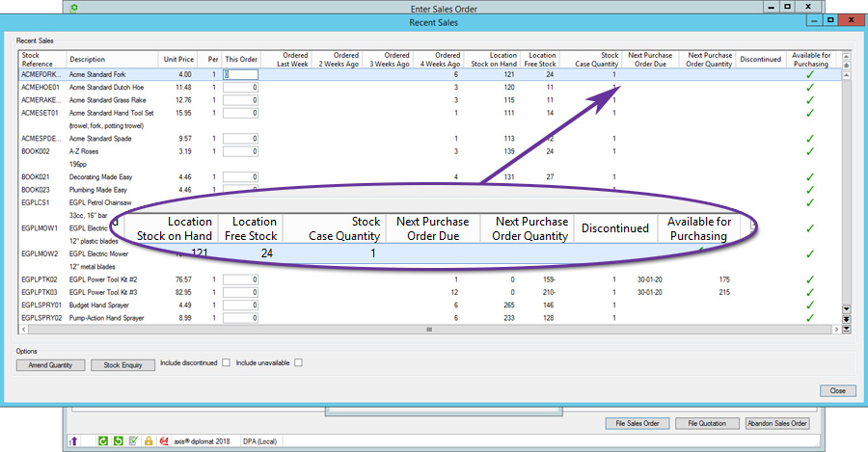
Task: Click the purple up-arrow icon in status bar
Action: (73, 441)
